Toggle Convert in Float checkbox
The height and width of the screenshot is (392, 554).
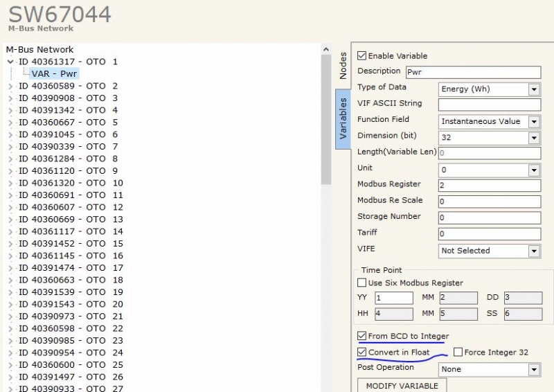coord(361,352)
